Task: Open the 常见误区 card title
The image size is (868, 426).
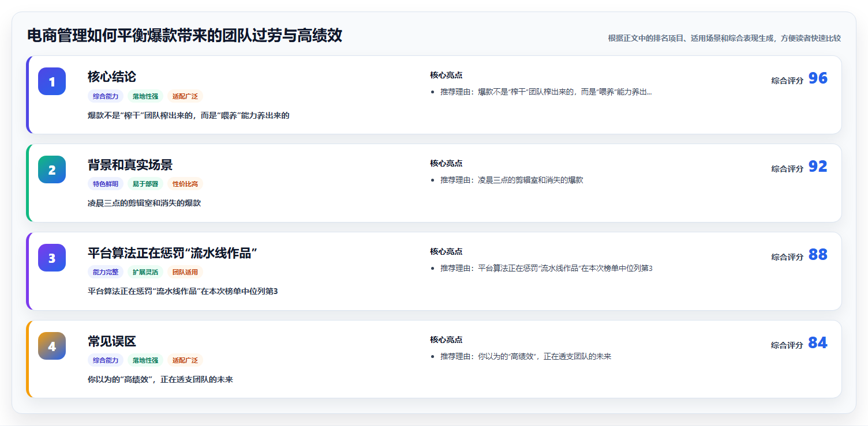Action: coord(112,341)
